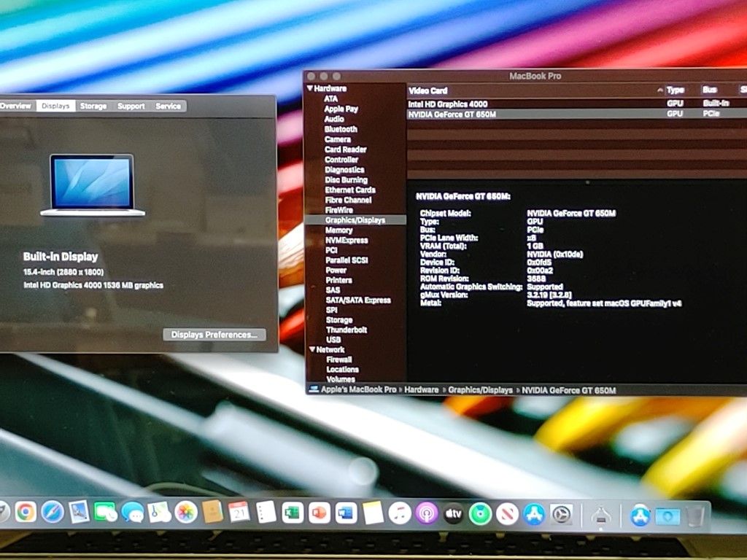Select Bluetooth in the sidebar
Viewport: 747px width, 560px height.
341,129
